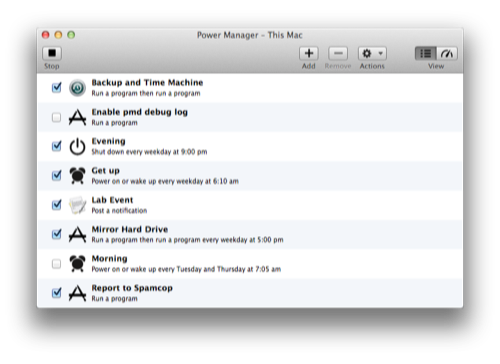Click the alarm clock icon of Morning
The width and height of the screenshot is (500, 364).
pos(77,264)
